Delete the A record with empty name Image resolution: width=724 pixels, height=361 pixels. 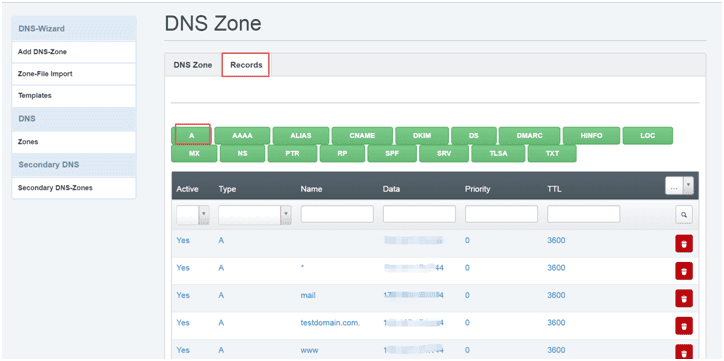[x=684, y=244]
